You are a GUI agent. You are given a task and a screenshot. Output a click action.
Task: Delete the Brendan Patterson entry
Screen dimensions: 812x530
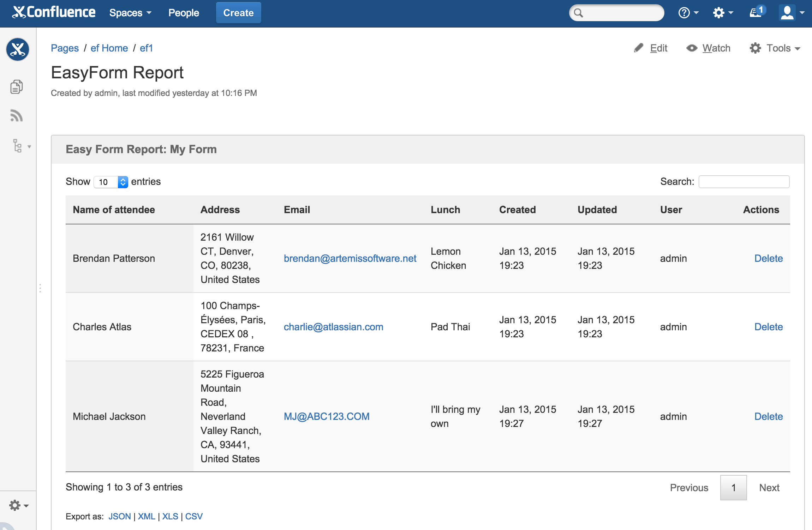point(769,258)
